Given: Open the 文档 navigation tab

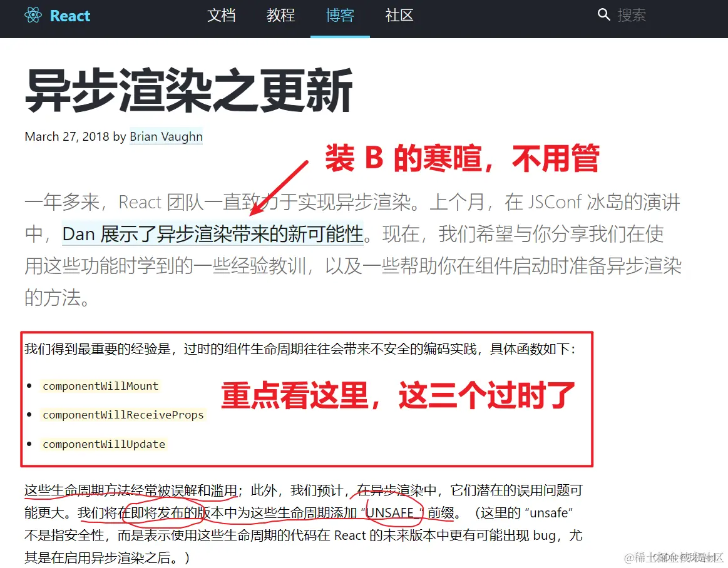Looking at the screenshot, I should pos(221,16).
